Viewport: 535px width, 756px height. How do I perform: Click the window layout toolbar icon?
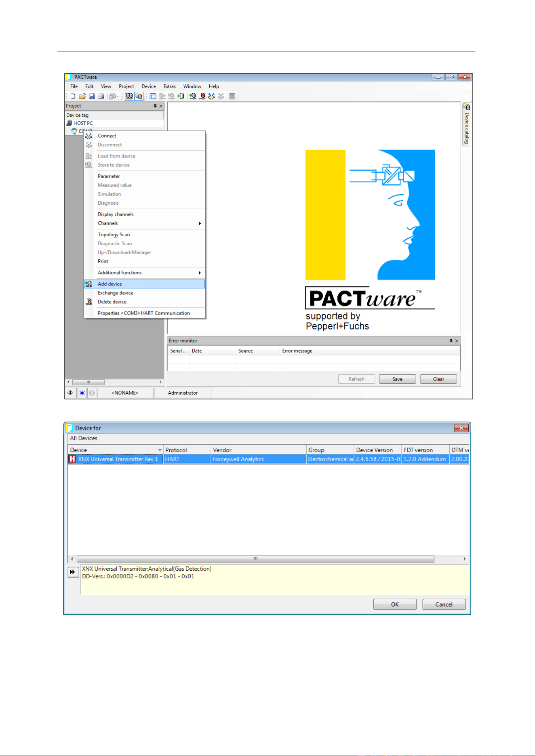153,96
